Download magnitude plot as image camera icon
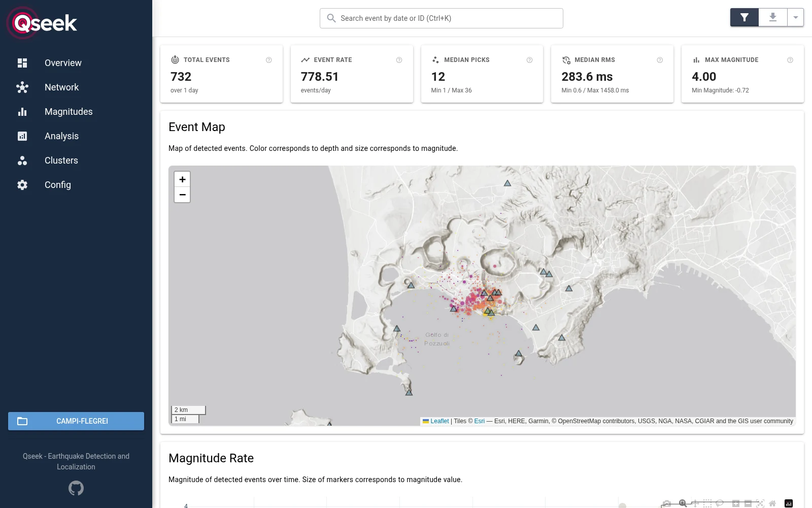 667,503
